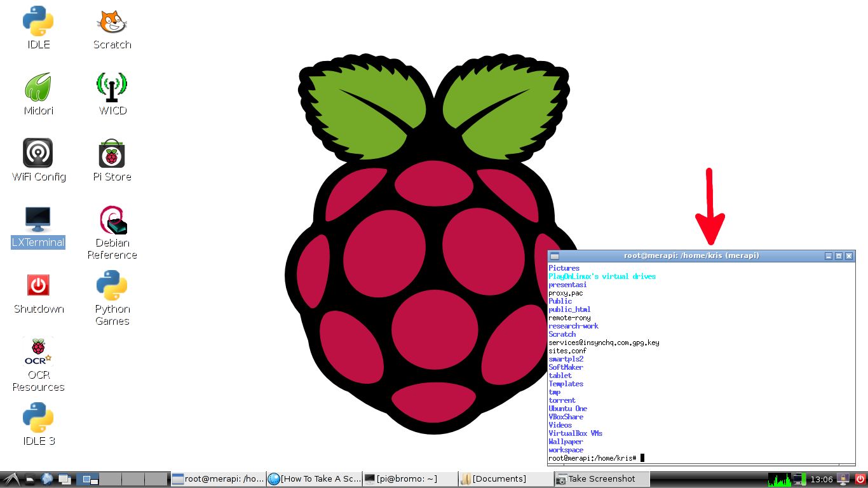Launch IDLE 3 from the desktop
The width and height of the screenshot is (868, 488).
38,424
